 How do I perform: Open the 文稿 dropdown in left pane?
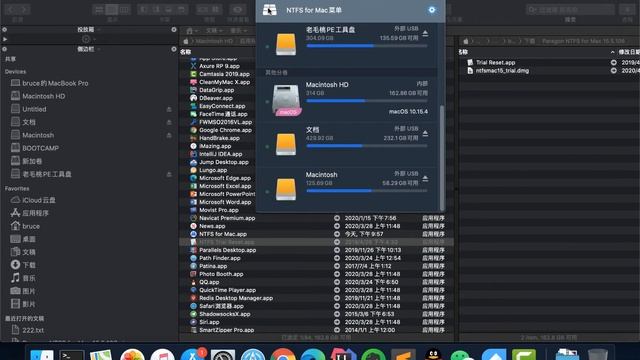pyautogui.click(x=214, y=31)
